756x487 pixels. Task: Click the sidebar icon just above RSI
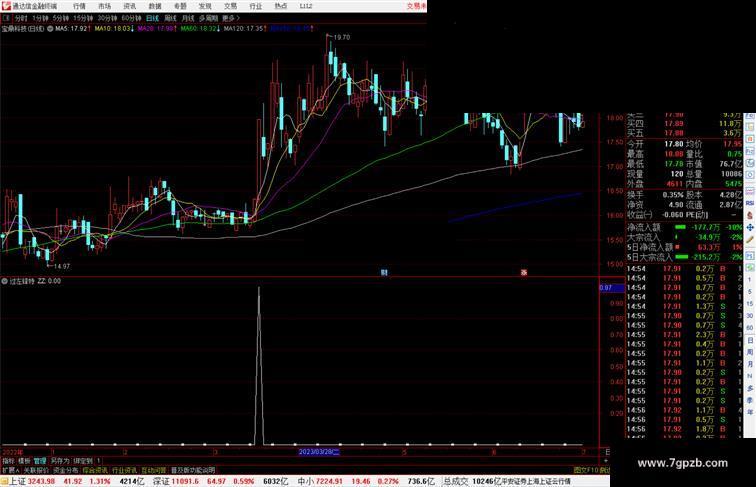(x=750, y=191)
